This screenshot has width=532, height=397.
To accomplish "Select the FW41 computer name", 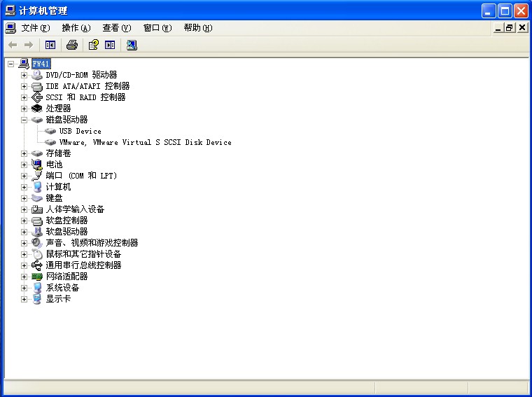I will 41,64.
